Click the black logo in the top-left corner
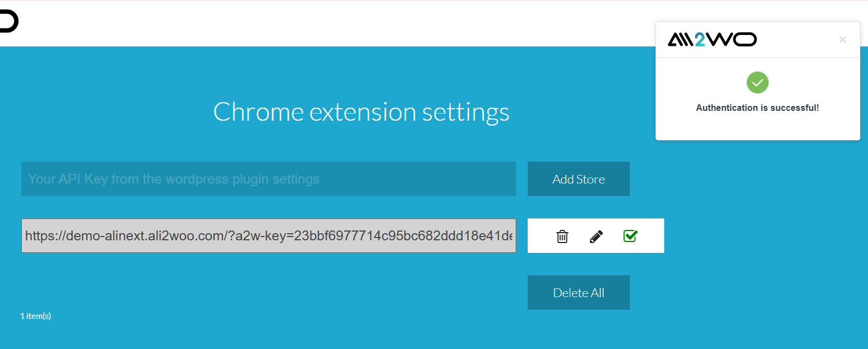Image resolution: width=868 pixels, height=349 pixels. click(x=8, y=21)
